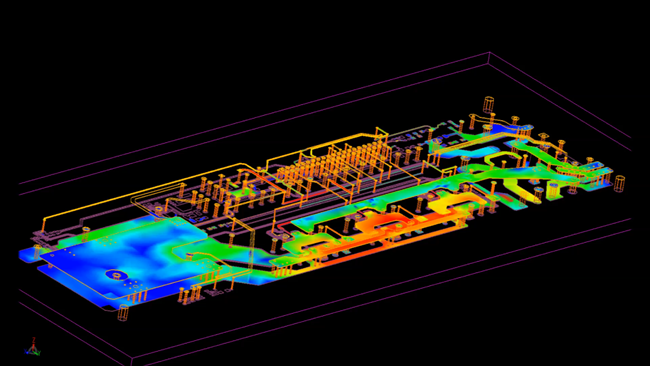Image resolution: width=650 pixels, height=366 pixels.
Task: Click the small via at the far-left board edge
Action: [x=38, y=251]
